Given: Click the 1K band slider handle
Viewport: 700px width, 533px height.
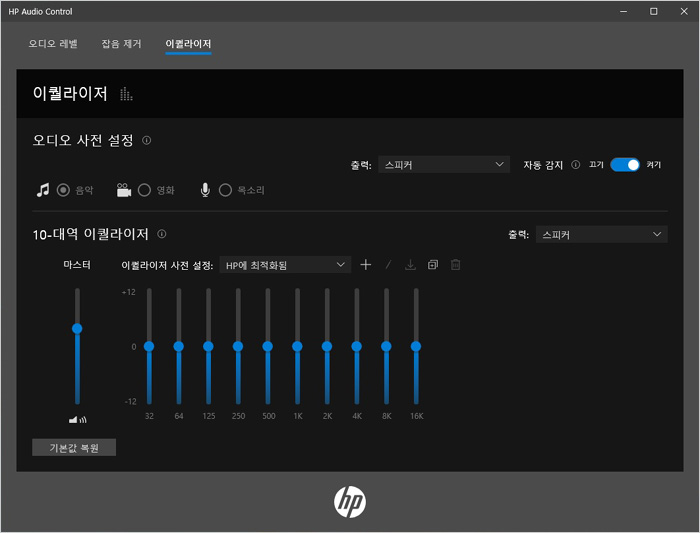Looking at the screenshot, I should tap(297, 346).
